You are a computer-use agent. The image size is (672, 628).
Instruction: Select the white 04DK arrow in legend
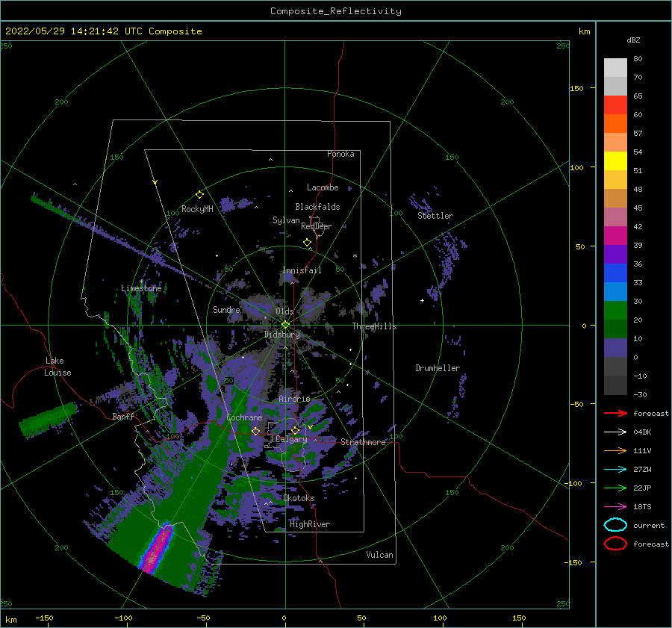(x=615, y=432)
